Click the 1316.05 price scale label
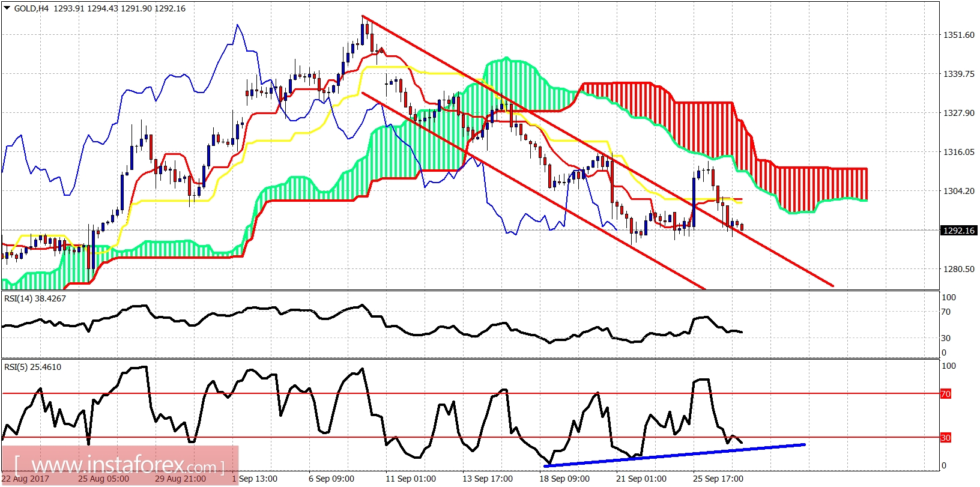The image size is (980, 487). (959, 152)
